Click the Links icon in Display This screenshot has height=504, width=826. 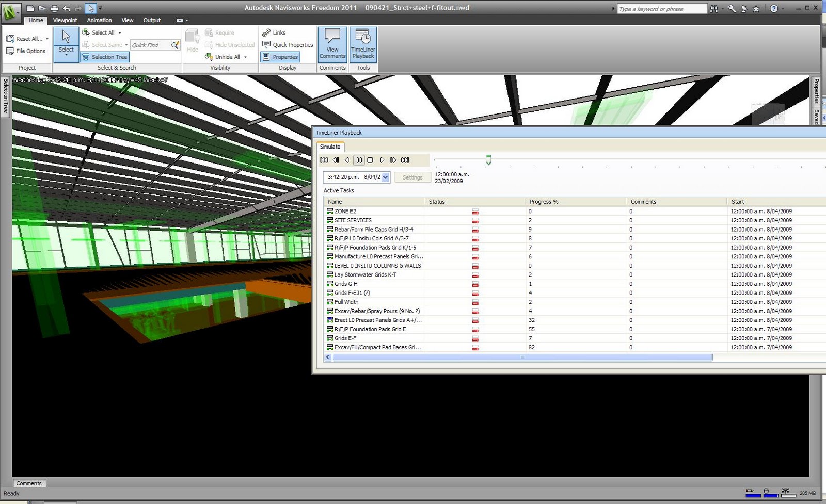(274, 32)
